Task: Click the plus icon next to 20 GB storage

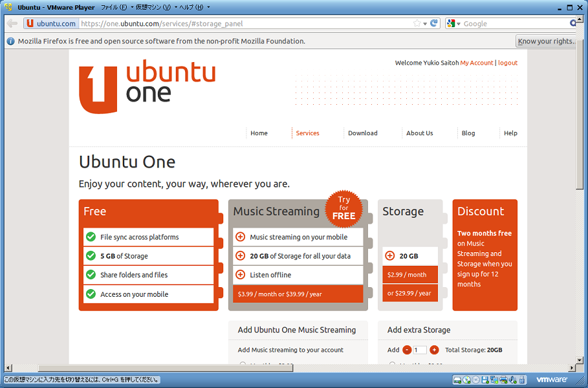Action: tap(390, 256)
